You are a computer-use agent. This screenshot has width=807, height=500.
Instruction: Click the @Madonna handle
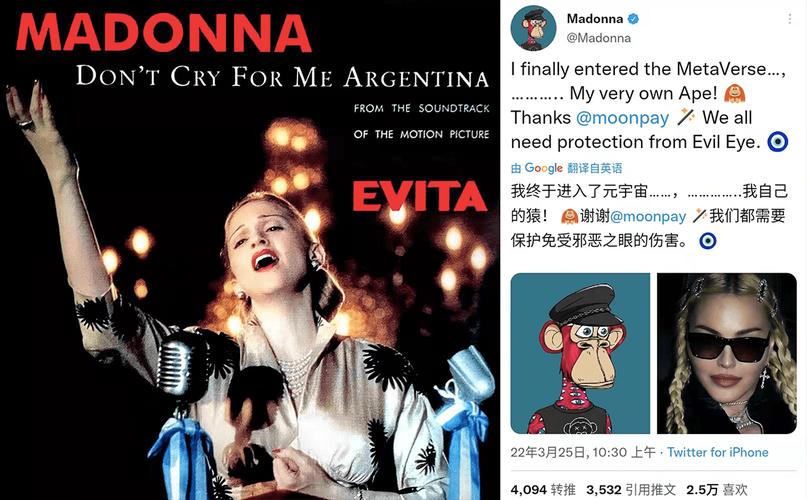point(599,38)
